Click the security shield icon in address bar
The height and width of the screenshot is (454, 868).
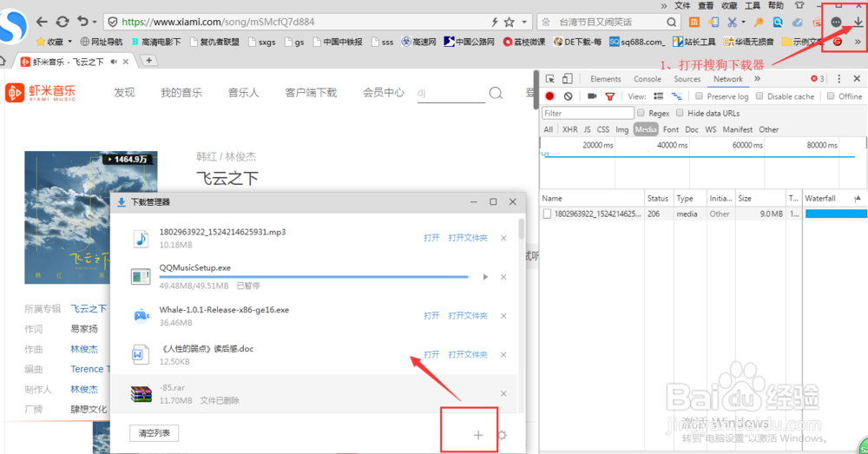coord(112,23)
